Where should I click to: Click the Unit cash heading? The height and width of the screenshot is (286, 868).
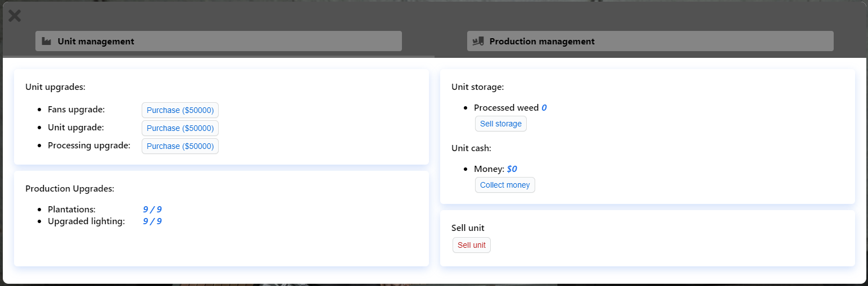coord(471,148)
